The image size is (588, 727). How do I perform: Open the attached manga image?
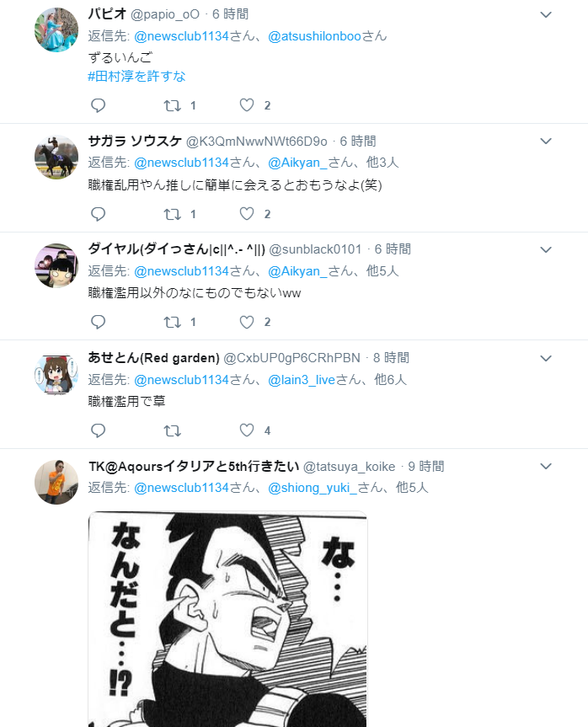click(227, 619)
